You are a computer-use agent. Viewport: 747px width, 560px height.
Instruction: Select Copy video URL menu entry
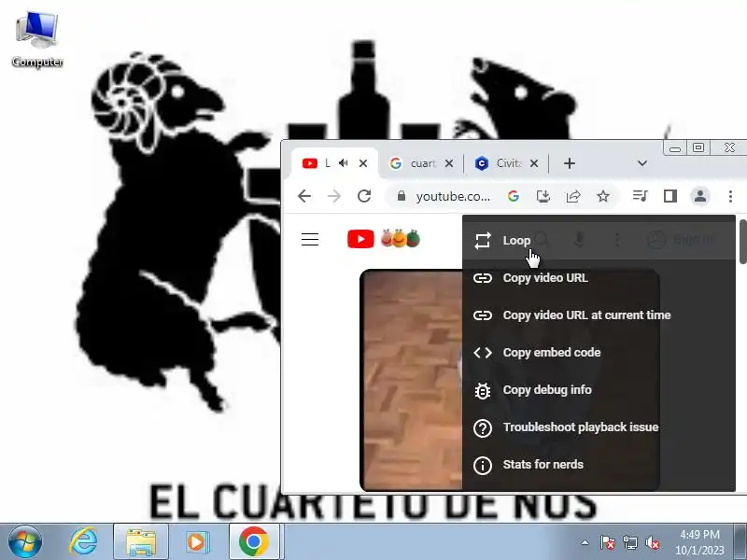coord(599,277)
